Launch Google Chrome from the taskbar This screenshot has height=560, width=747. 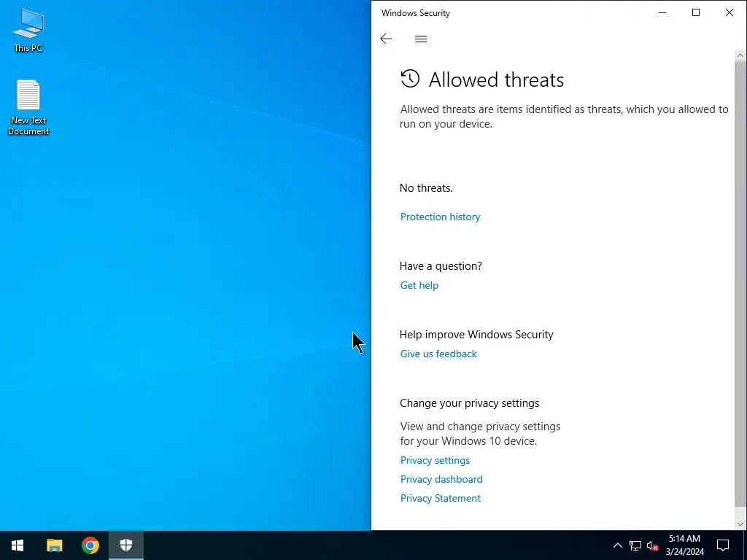click(90, 545)
